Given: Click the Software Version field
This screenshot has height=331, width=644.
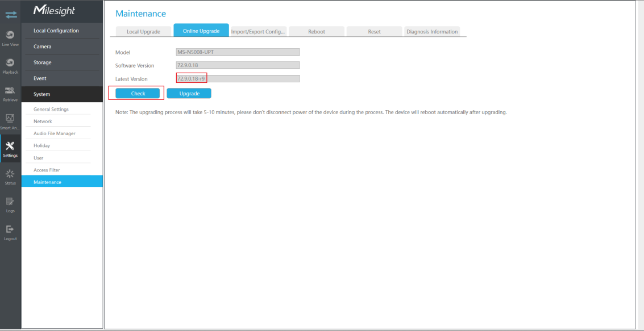Looking at the screenshot, I should coord(238,65).
